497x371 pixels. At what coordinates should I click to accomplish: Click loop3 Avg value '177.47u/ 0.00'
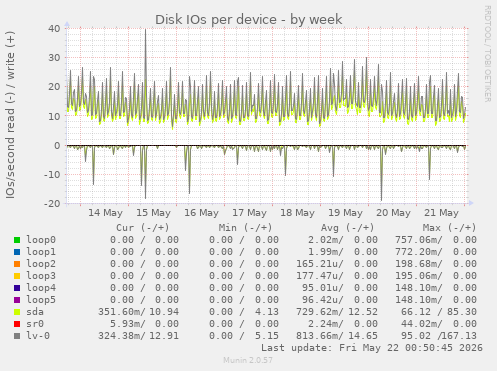(337, 276)
